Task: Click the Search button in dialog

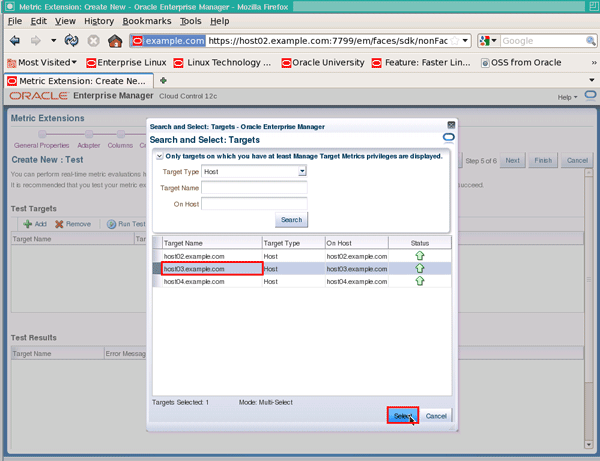Action: point(291,220)
